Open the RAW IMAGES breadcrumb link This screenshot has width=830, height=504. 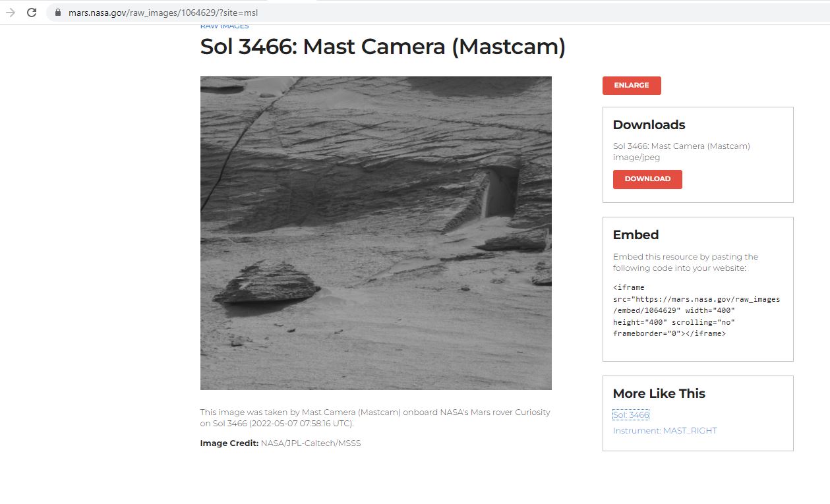224,26
